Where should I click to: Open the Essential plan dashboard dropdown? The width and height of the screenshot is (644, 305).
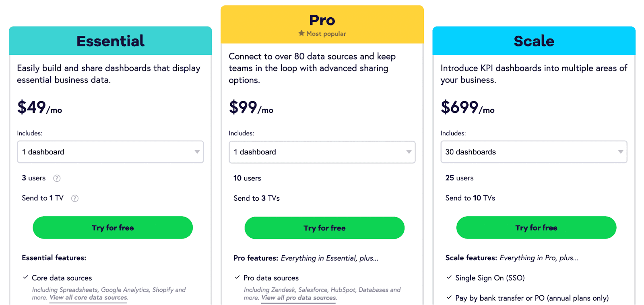[110, 152]
